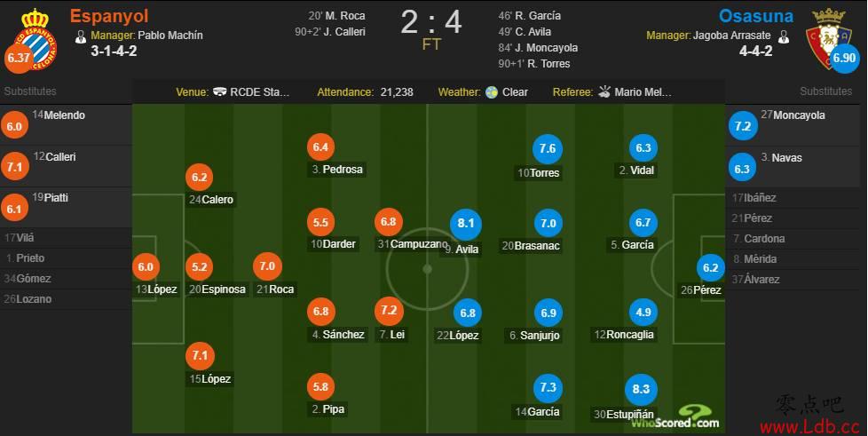Open the Osasuna team name link
Image resolution: width=868 pixels, height=436 pixels.
click(756, 16)
